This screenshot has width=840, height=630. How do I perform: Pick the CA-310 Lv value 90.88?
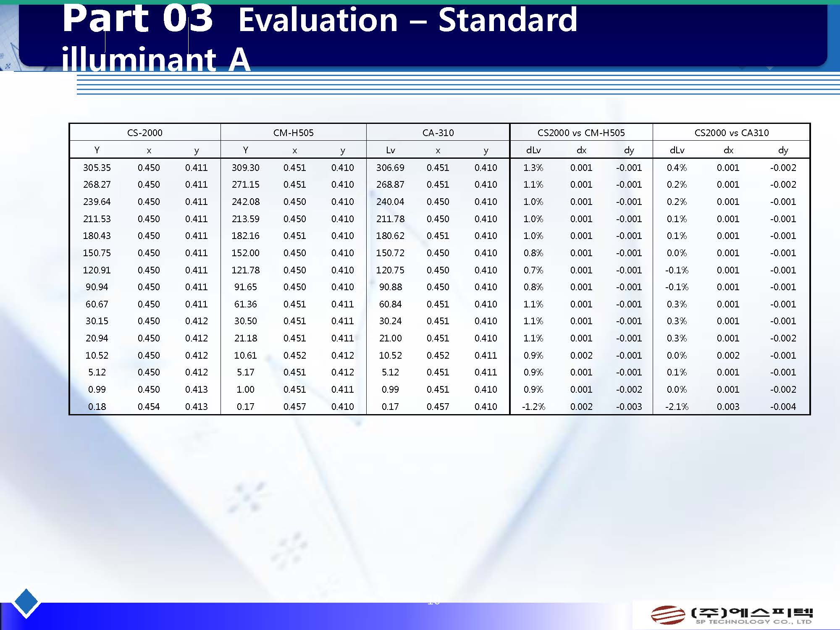[x=390, y=287]
